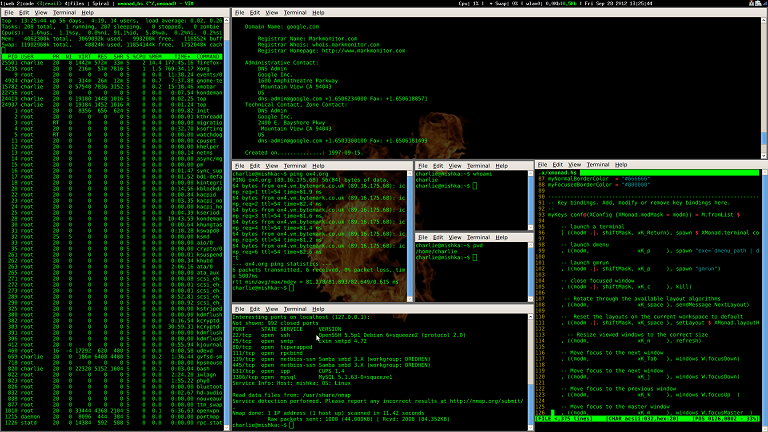Open Edit menu in the top process monitor window
The image size is (768, 432).
tap(24, 13)
